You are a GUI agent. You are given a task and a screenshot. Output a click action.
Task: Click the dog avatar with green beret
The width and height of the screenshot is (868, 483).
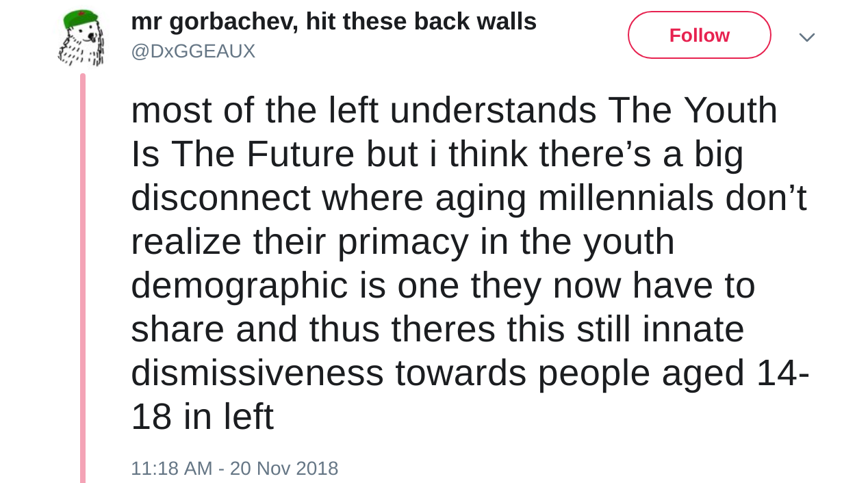(81, 38)
